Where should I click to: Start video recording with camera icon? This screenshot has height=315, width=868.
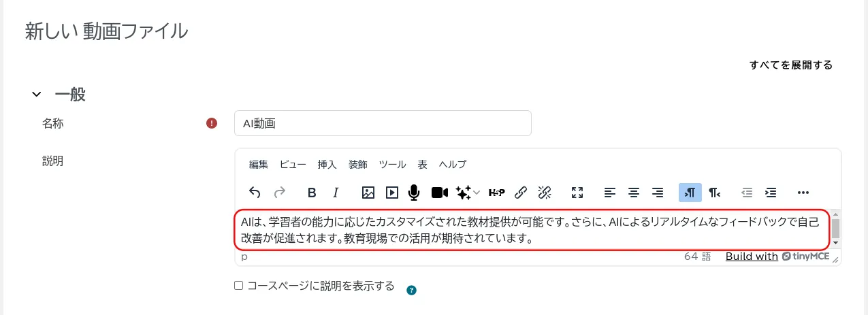point(439,193)
